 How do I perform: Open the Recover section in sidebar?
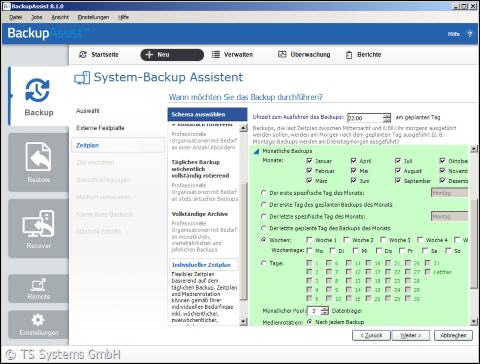(x=38, y=228)
